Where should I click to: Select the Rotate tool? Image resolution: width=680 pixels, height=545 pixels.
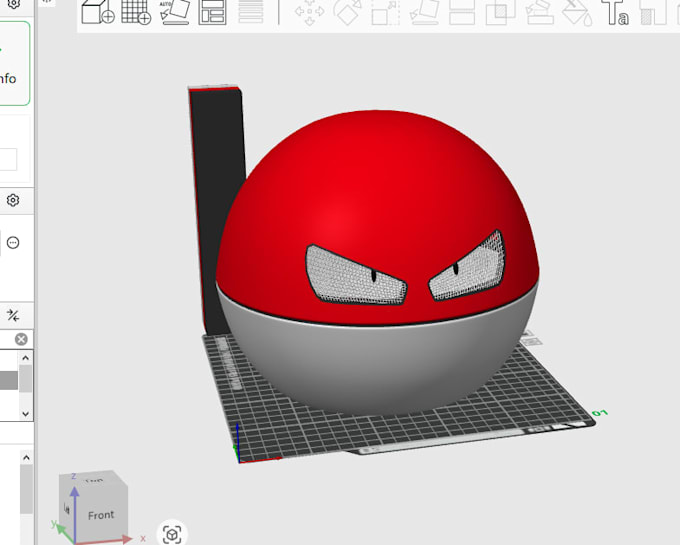(x=348, y=12)
